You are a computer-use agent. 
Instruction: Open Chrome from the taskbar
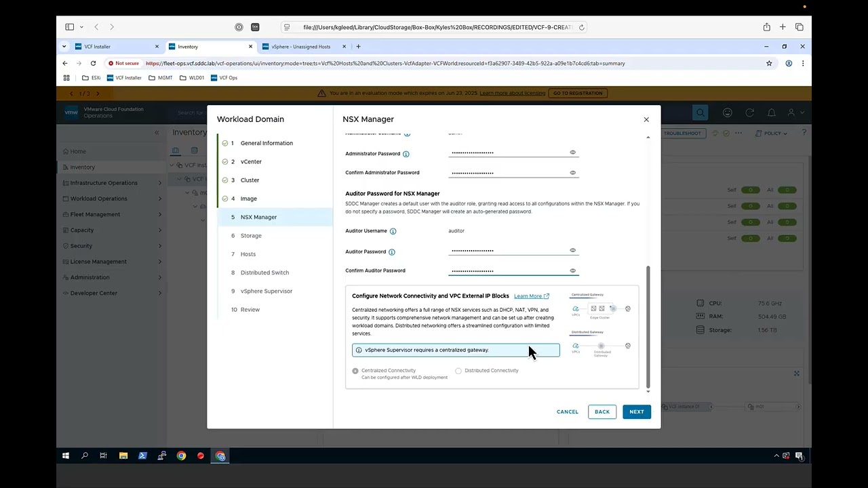click(181, 456)
